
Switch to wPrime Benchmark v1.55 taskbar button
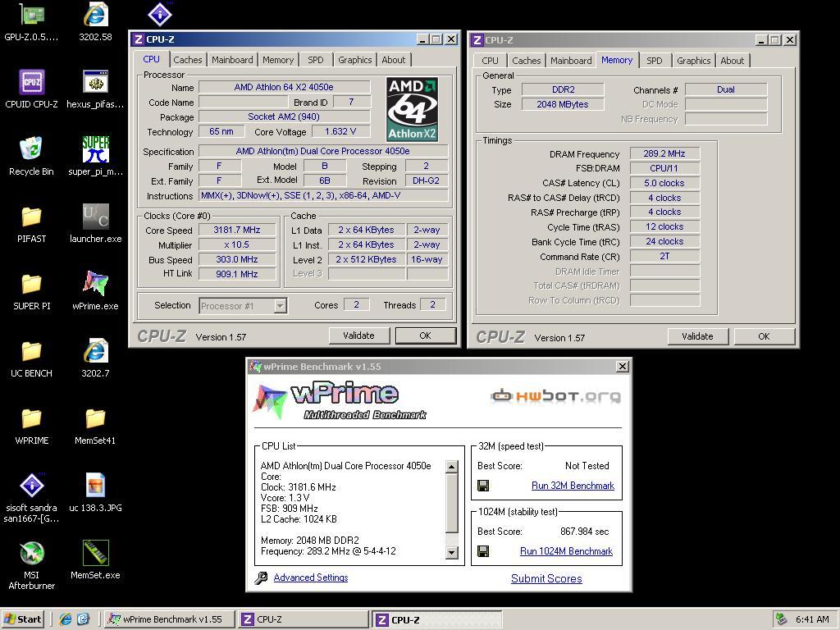coord(169,619)
